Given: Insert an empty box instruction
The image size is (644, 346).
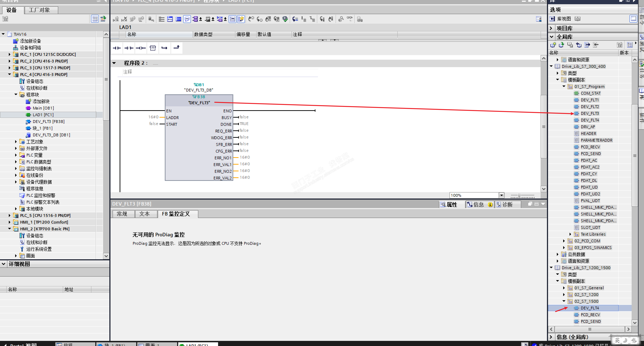Looking at the screenshot, I should tap(153, 48).
